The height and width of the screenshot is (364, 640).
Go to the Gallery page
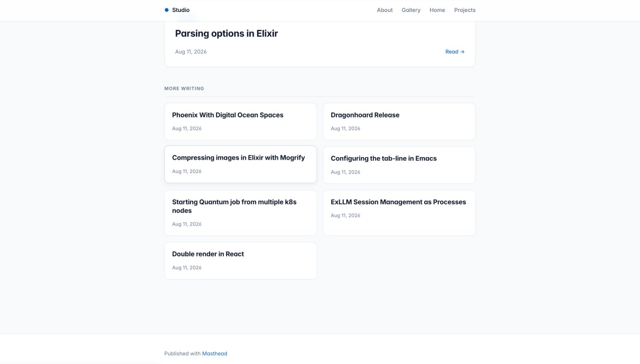[x=411, y=10]
